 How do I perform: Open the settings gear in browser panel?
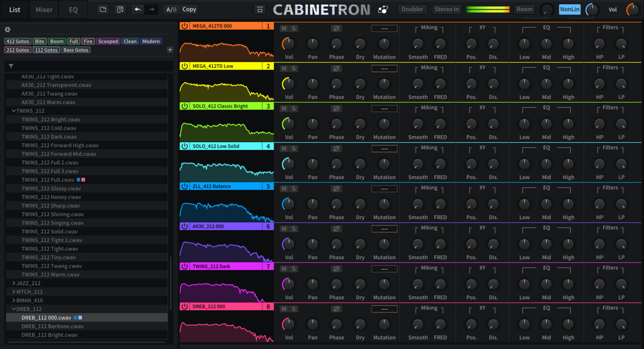[x=8, y=29]
